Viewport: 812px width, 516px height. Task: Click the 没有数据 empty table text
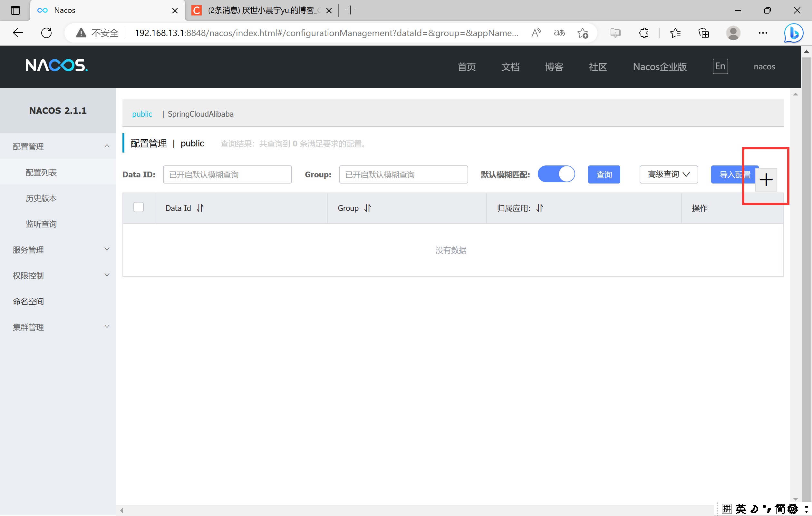click(451, 250)
